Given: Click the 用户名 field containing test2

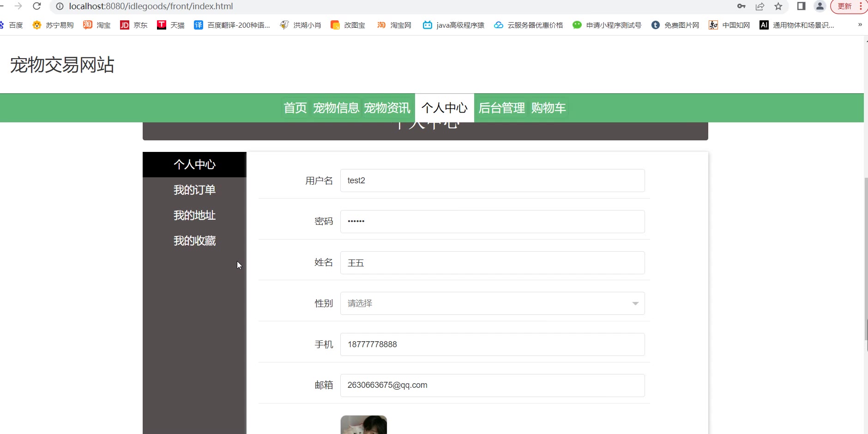Looking at the screenshot, I should [493, 181].
